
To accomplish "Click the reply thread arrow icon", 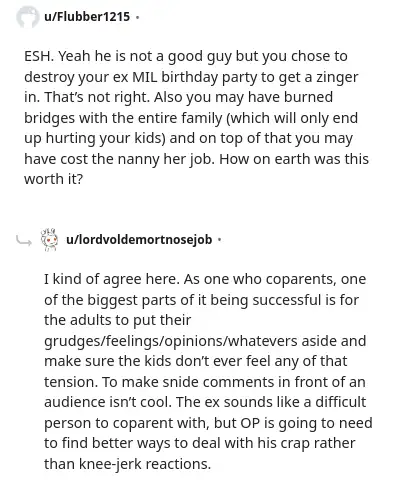I will 24,240.
